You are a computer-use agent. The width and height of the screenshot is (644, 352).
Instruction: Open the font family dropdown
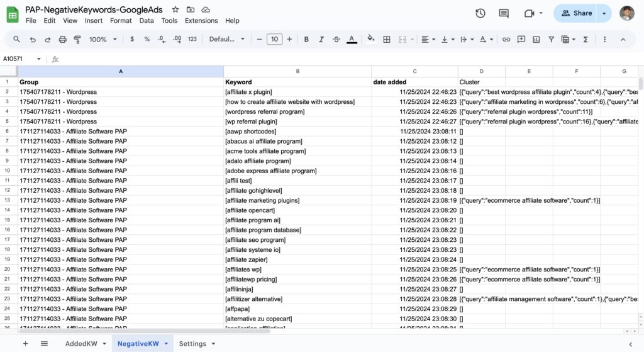coord(226,39)
